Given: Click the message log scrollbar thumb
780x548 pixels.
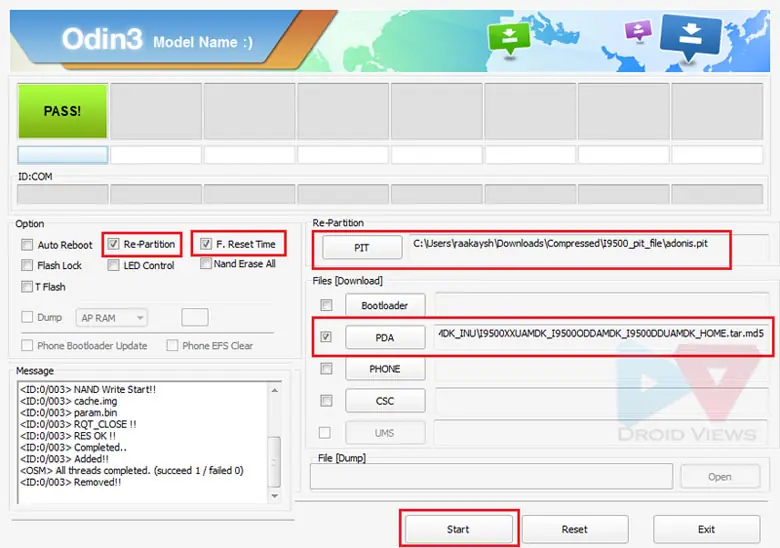Looking at the screenshot, I should 275,462.
